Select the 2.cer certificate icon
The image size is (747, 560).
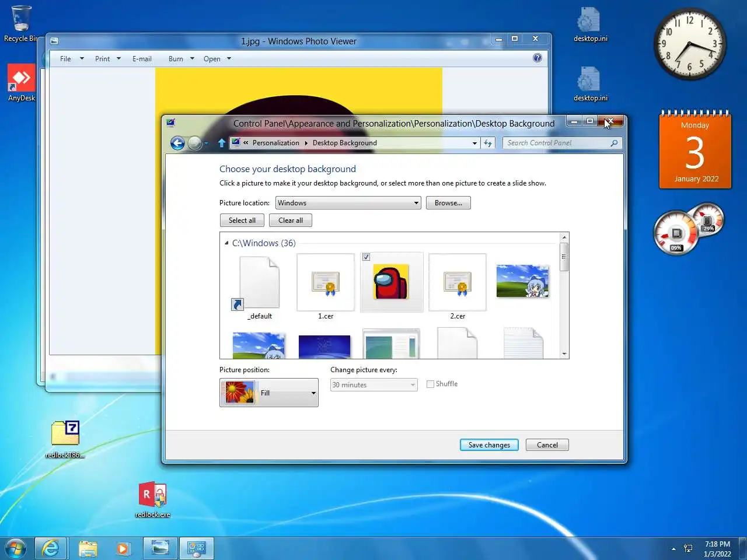pyautogui.click(x=458, y=283)
